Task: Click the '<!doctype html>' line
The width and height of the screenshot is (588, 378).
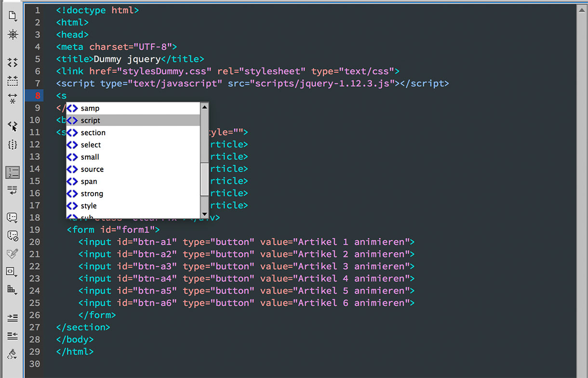Action: click(x=98, y=10)
